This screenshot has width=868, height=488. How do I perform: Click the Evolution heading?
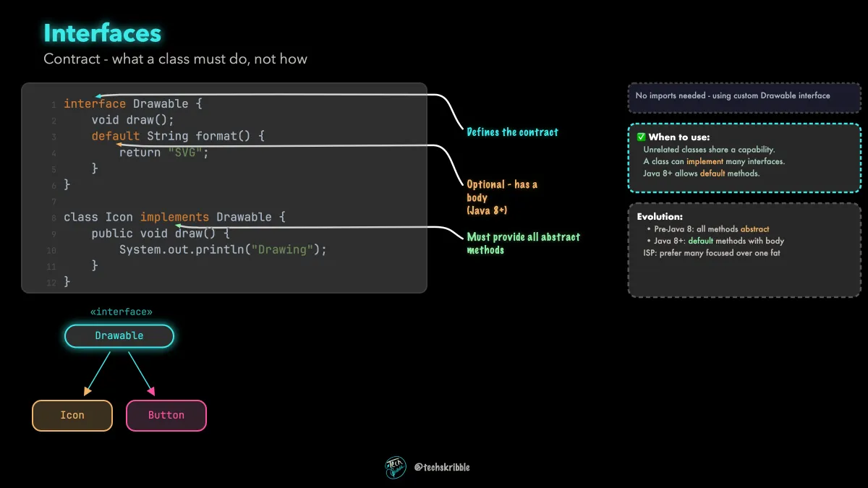660,216
